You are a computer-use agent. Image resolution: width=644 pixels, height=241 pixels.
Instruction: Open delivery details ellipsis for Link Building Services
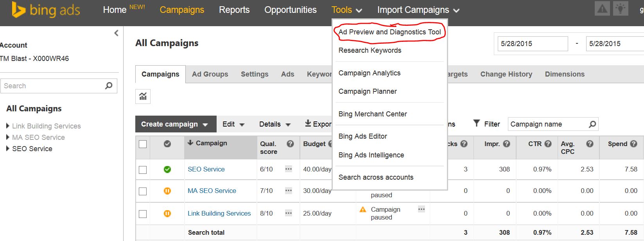pyautogui.click(x=421, y=209)
